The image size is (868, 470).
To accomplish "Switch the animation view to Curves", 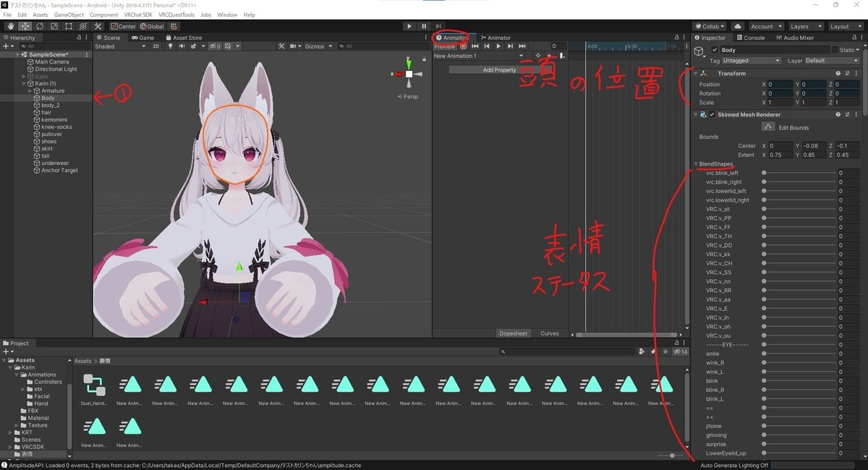I will 550,333.
